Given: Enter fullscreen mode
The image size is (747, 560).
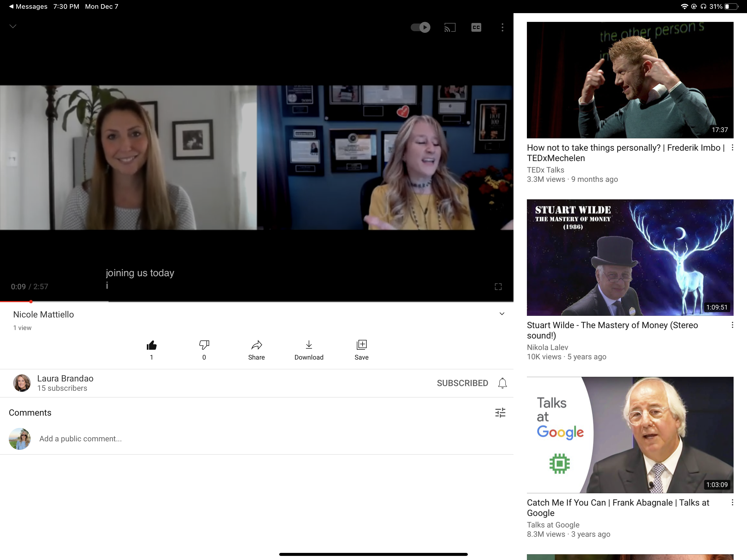Looking at the screenshot, I should (x=498, y=287).
